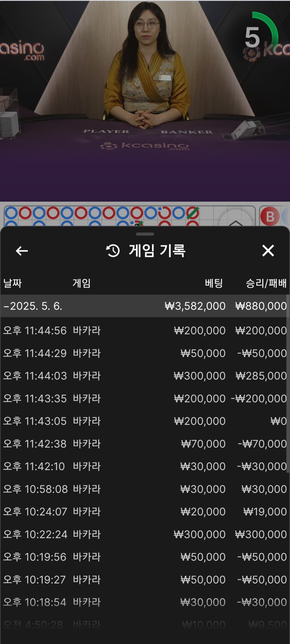This screenshot has height=644, width=290.
Task: Close the game history panel with X
Action: 268,251
